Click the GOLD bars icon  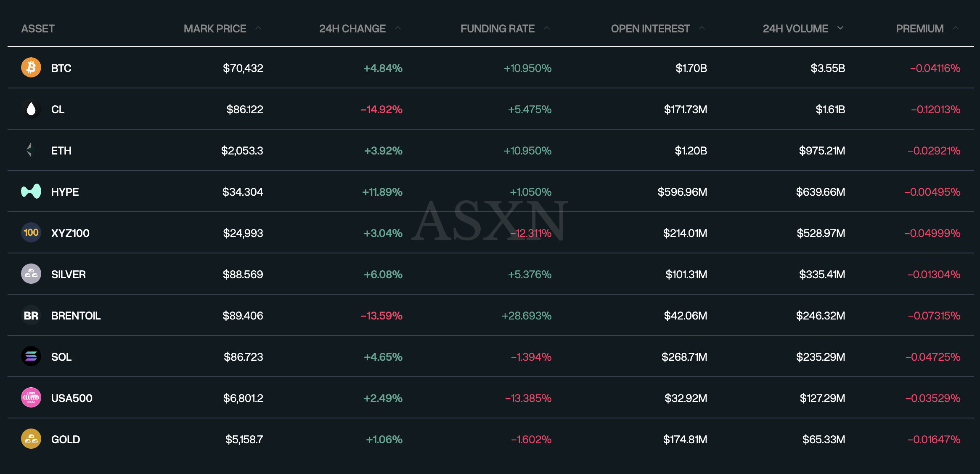click(x=31, y=439)
